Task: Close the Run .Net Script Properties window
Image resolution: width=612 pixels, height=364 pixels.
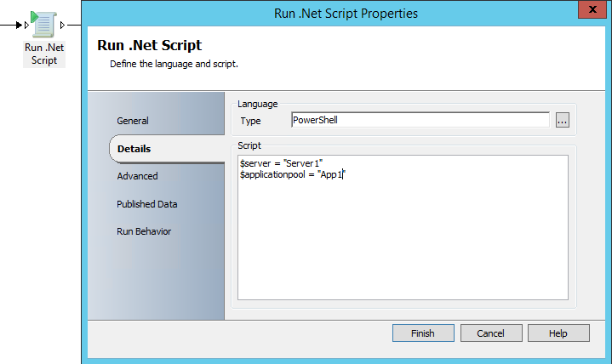Action: pyautogui.click(x=592, y=9)
